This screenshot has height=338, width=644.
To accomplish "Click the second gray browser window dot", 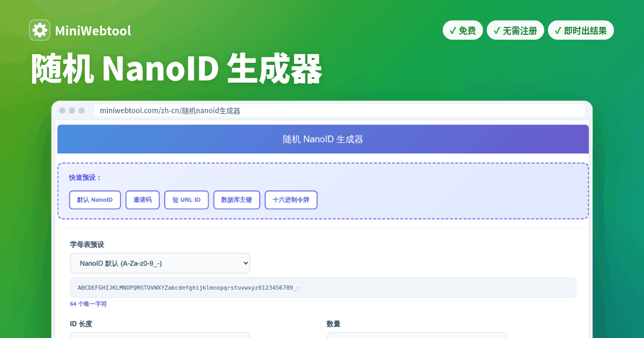I will [x=72, y=111].
